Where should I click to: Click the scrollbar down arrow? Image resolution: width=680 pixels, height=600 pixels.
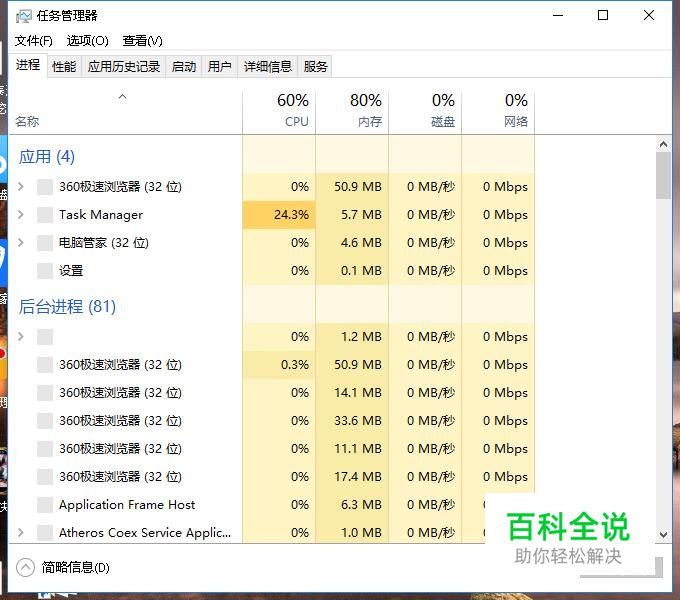tap(663, 535)
